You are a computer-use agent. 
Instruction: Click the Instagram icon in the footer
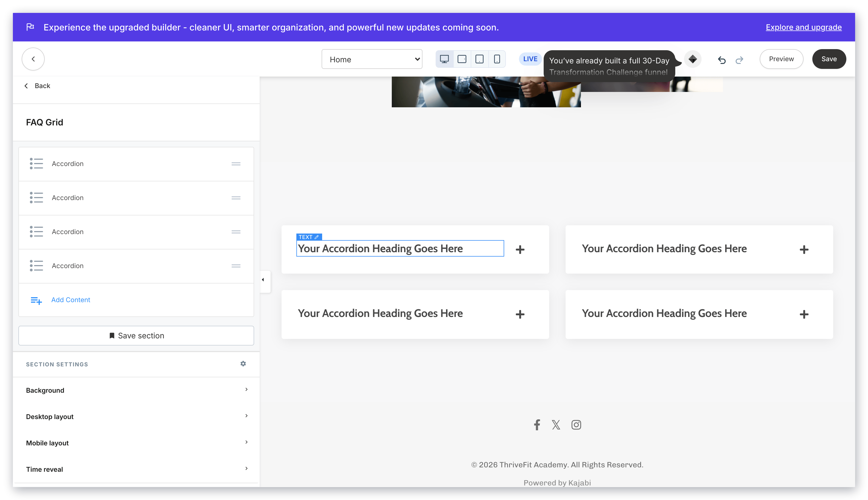pyautogui.click(x=576, y=425)
